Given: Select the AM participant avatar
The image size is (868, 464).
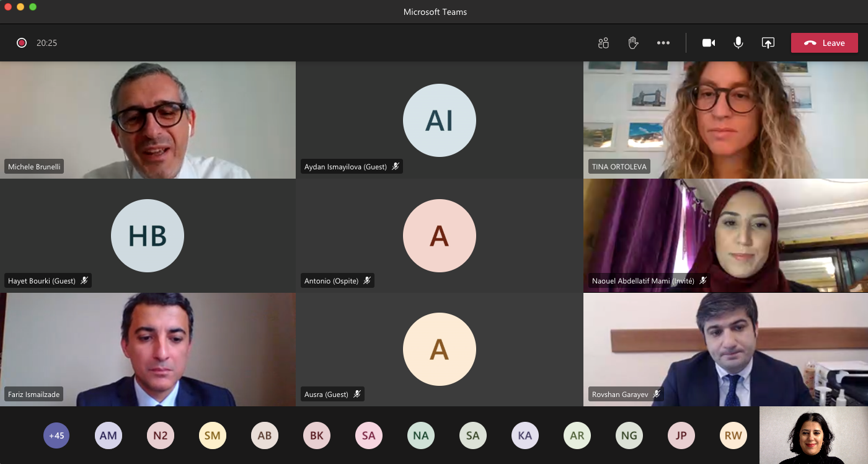Looking at the screenshot, I should pos(108,435).
